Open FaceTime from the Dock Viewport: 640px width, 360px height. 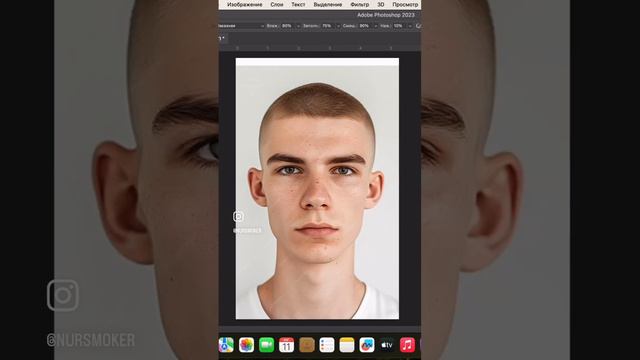click(267, 345)
